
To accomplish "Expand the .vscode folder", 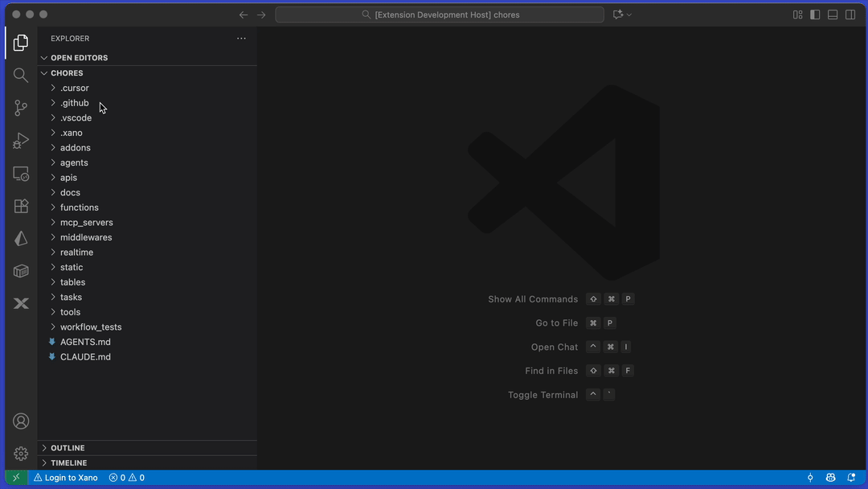I will (x=147, y=118).
